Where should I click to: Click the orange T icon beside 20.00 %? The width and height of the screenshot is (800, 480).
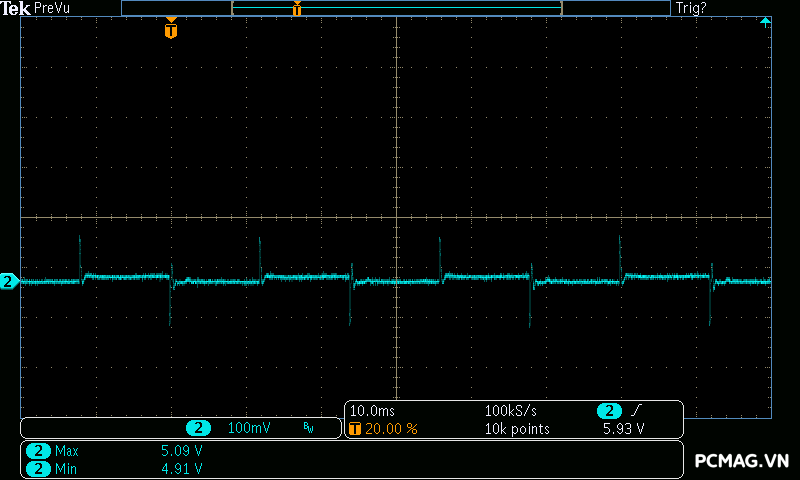point(354,429)
